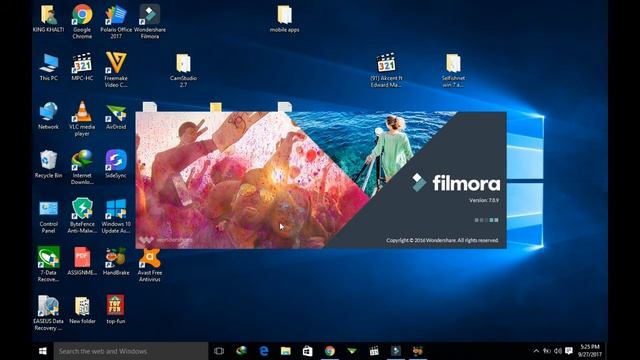Select the Selfishnet win 7 folder
This screenshot has height=360, width=640.
coord(453,70)
